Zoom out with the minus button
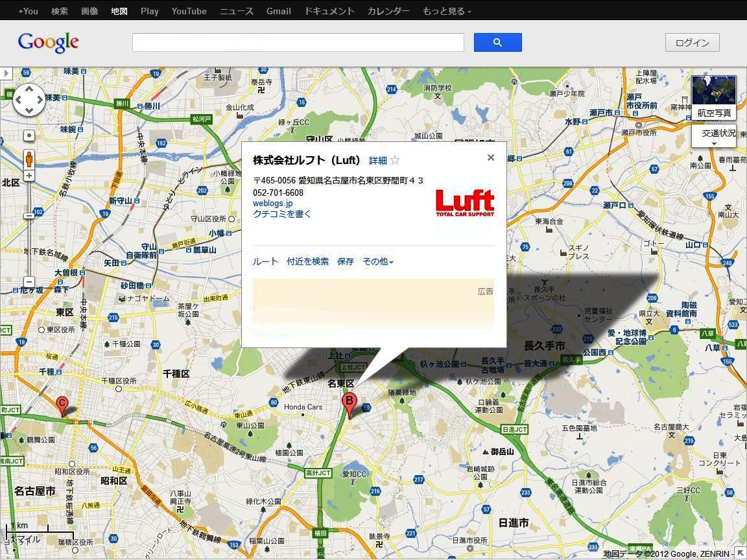This screenshot has width=747, height=560. point(29,281)
